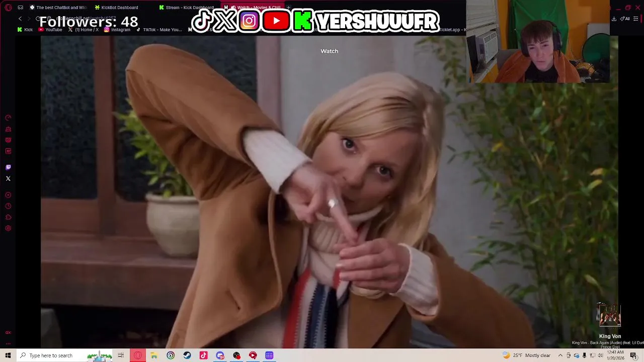Open the Settings gear icon in sidebar

(x=8, y=228)
